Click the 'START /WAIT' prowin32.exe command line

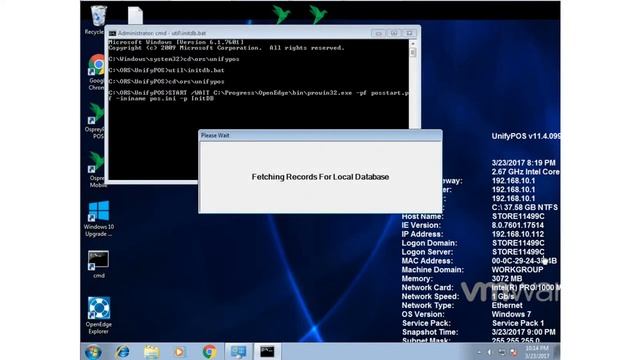click(x=258, y=96)
